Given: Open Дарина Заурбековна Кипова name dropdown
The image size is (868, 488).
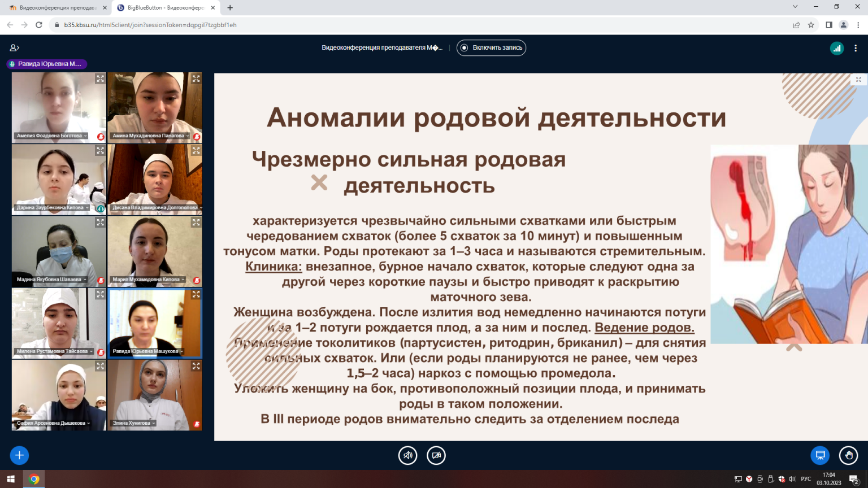Looking at the screenshot, I should 52,208.
